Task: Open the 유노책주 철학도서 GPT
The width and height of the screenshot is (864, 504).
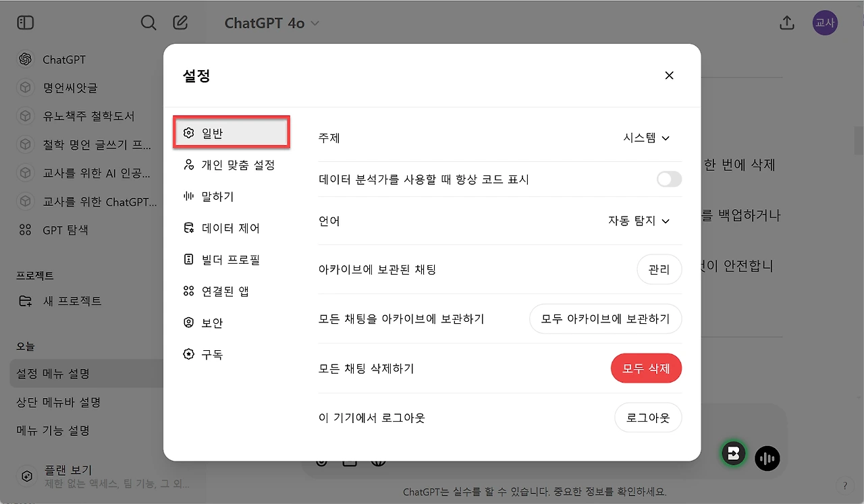Action: pyautogui.click(x=86, y=116)
